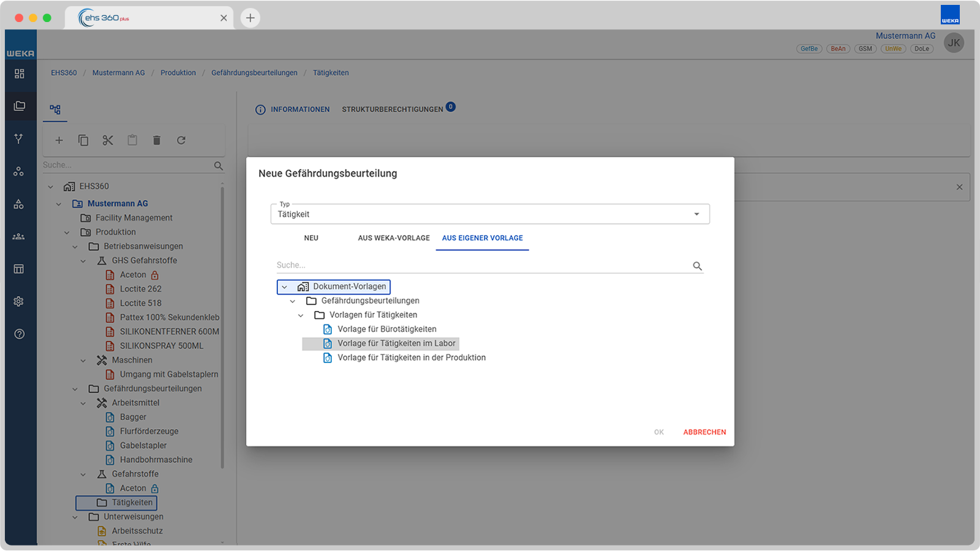Collapse the Mustermann AG tree node
The image size is (980, 551).
(59, 204)
